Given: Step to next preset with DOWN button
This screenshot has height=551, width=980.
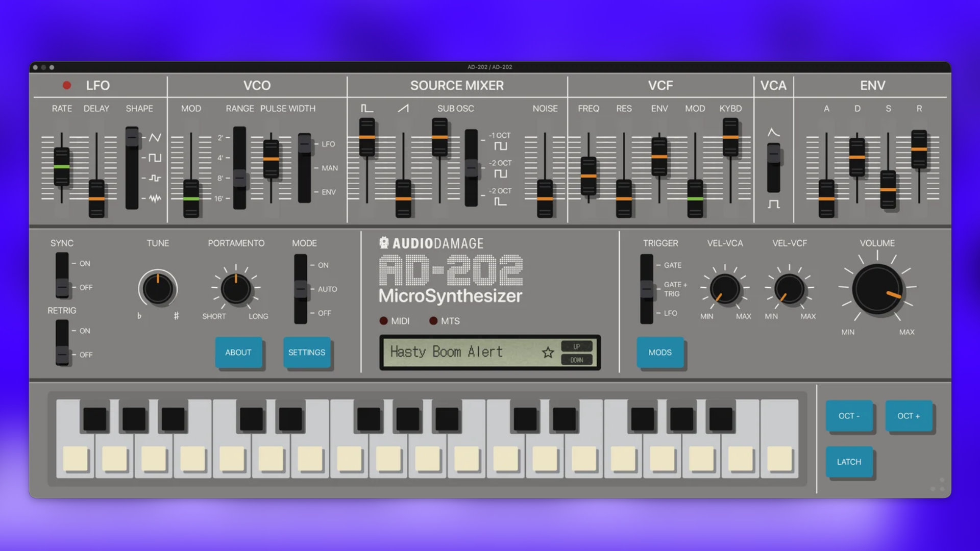Looking at the screenshot, I should pyautogui.click(x=577, y=360).
